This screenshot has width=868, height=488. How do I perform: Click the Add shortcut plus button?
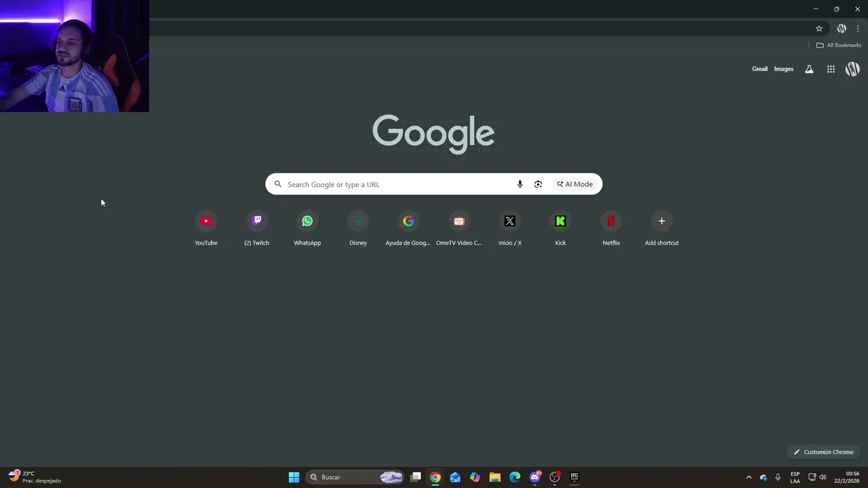pyautogui.click(x=662, y=221)
